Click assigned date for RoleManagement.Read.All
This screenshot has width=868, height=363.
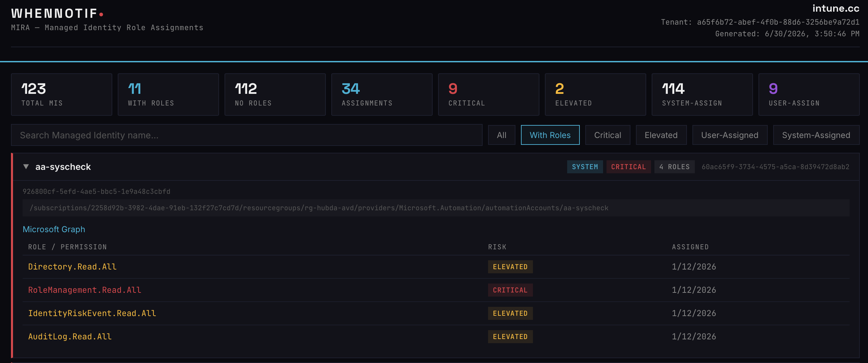click(x=694, y=290)
